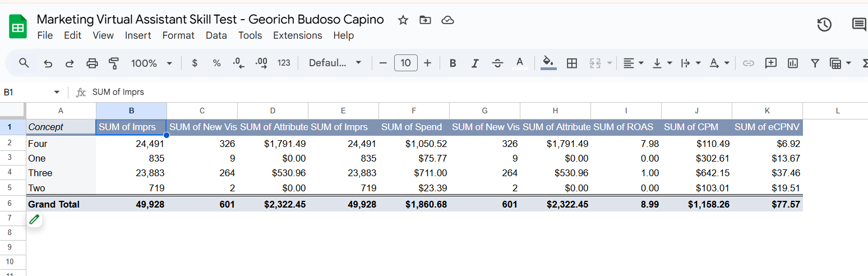This screenshot has width=868, height=276.
Task: Click the paint format roller icon
Action: (x=114, y=63)
